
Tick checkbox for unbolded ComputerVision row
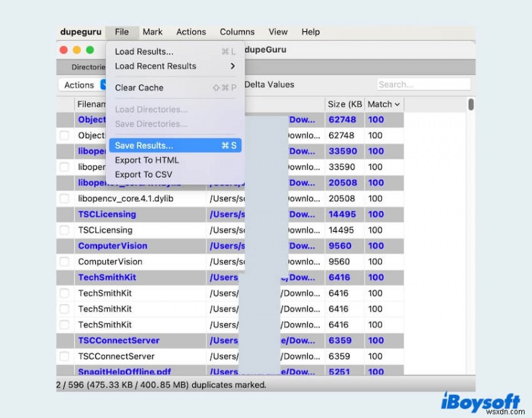click(64, 261)
